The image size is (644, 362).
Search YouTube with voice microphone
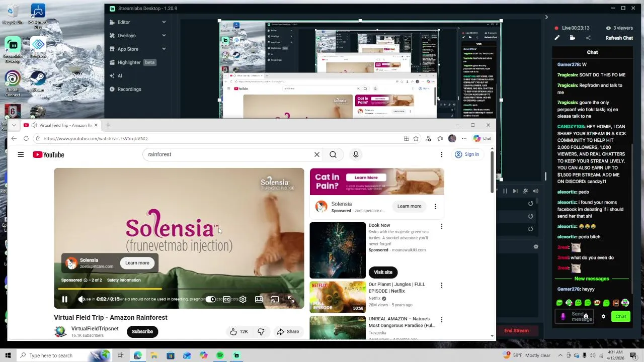tap(356, 154)
